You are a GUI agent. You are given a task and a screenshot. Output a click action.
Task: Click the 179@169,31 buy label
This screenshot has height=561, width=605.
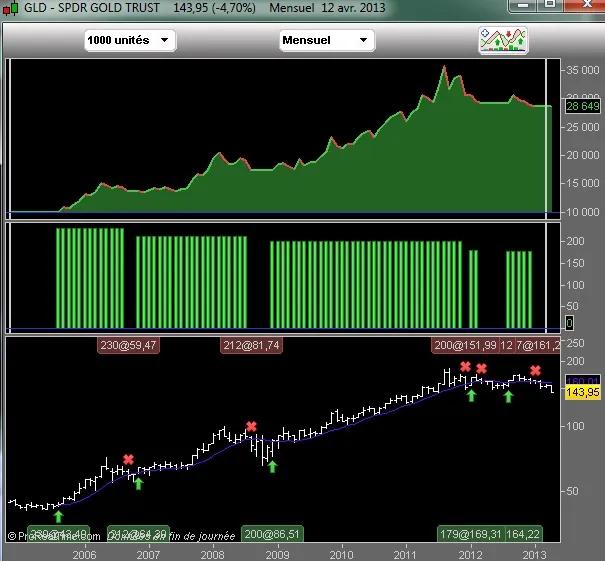tap(471, 534)
